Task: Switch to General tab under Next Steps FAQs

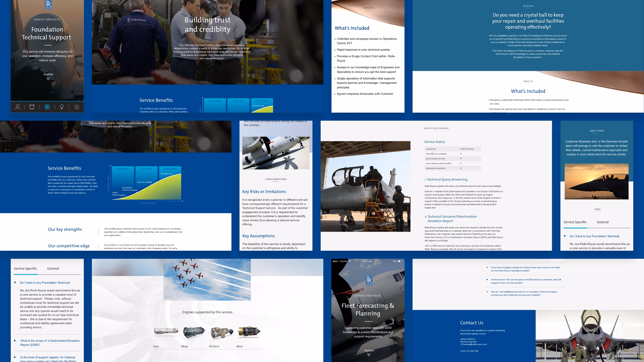Action: click(x=602, y=222)
